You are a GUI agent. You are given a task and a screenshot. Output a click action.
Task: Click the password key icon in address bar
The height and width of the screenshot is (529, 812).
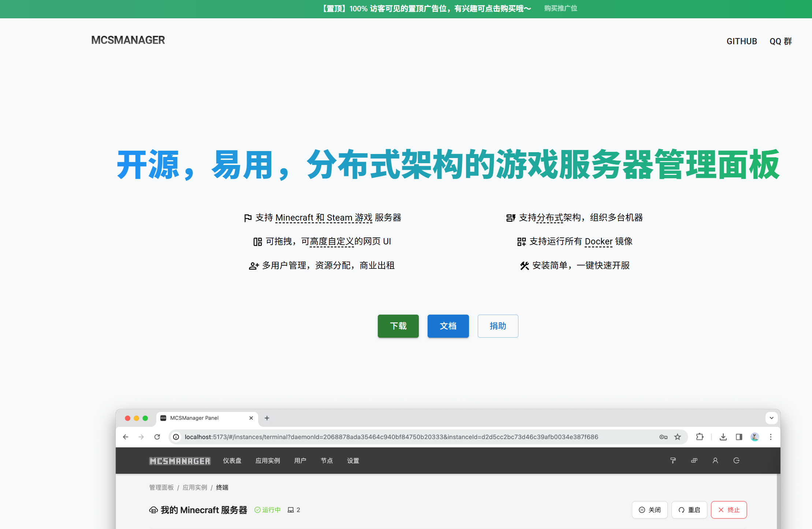pyautogui.click(x=663, y=437)
